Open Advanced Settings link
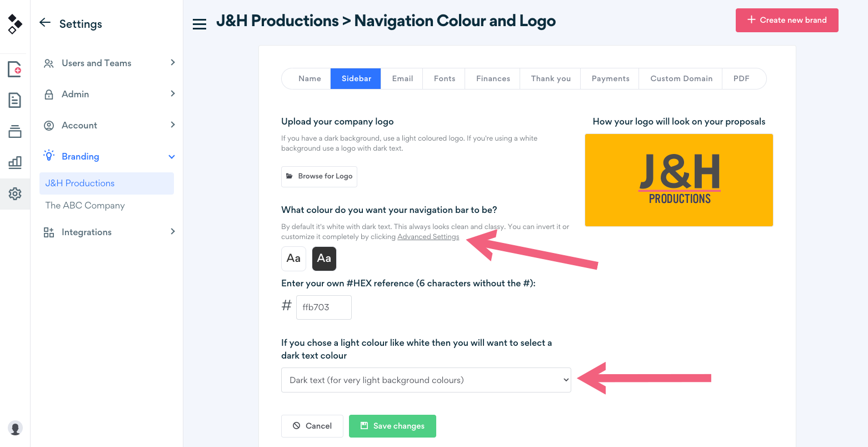Screen dimensions: 868x447 [x=428, y=236]
